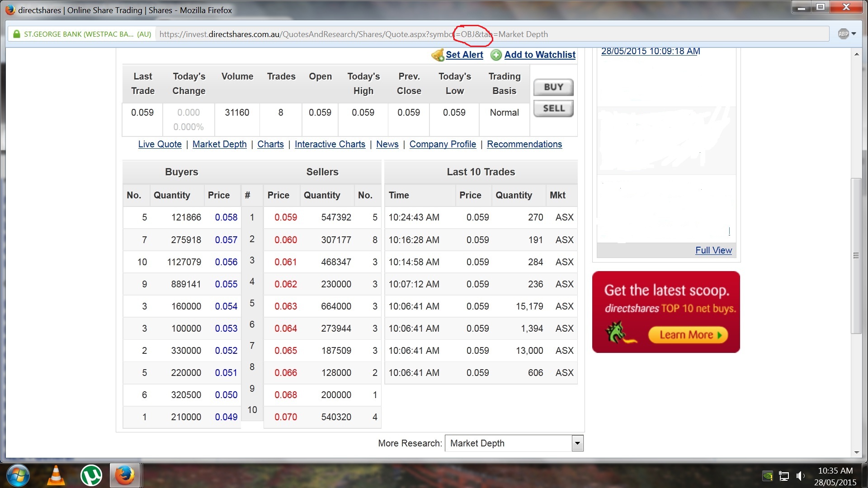Click the green padlock site identity icon
The image size is (868, 488).
tap(17, 34)
